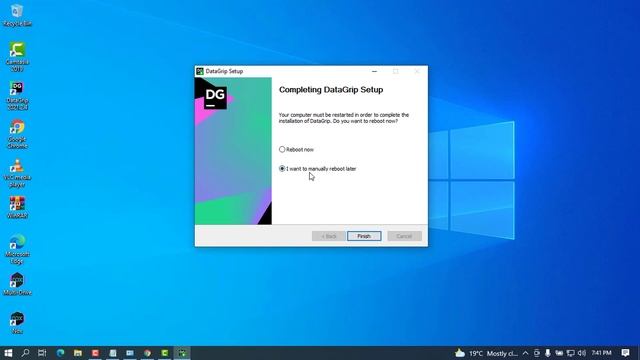The height and width of the screenshot is (360, 640).
Task: Open the clock showing 7:41 PM
Action: point(601,353)
